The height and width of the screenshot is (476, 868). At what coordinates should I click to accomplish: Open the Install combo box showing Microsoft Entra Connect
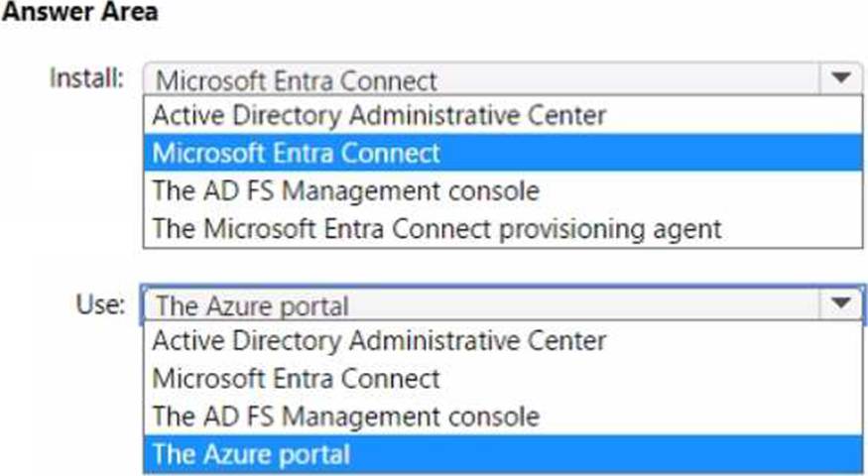503,79
